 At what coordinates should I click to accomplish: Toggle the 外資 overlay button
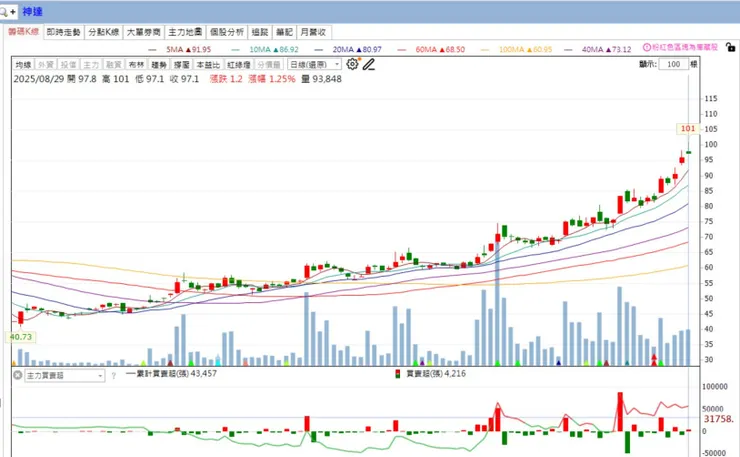[x=46, y=65]
